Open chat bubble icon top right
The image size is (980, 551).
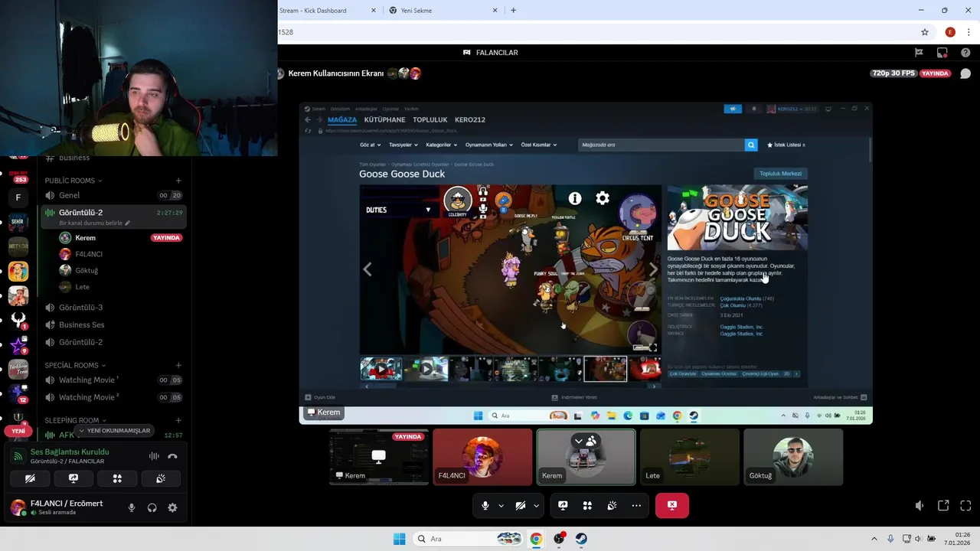(965, 73)
